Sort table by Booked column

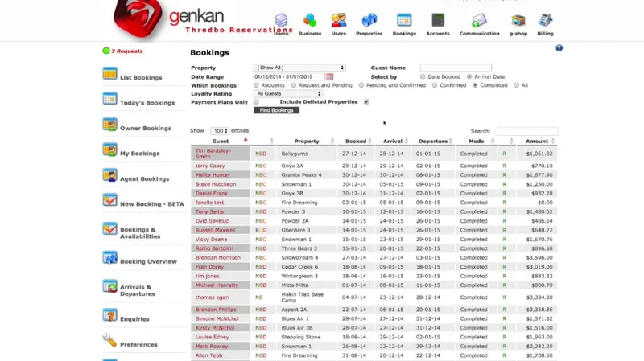pos(356,142)
